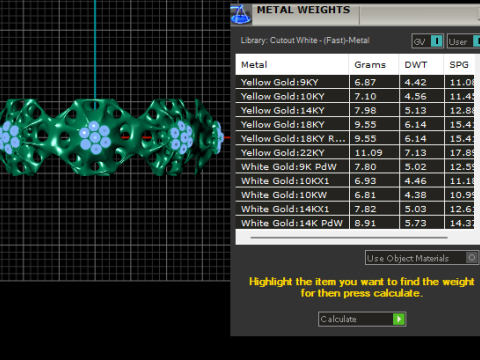480x360 pixels.
Task: Click the horizontal scrollbar under the metals table
Action: coord(349,238)
